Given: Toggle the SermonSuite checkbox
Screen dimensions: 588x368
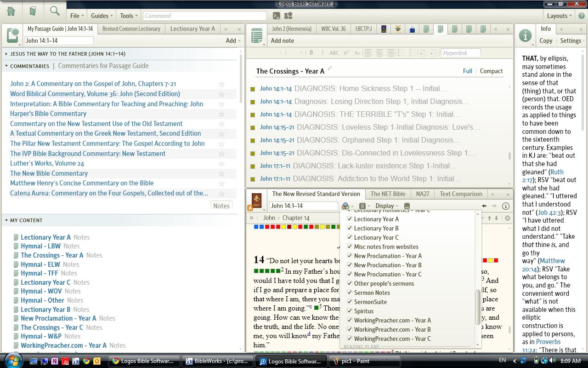Looking at the screenshot, I should click(350, 302).
